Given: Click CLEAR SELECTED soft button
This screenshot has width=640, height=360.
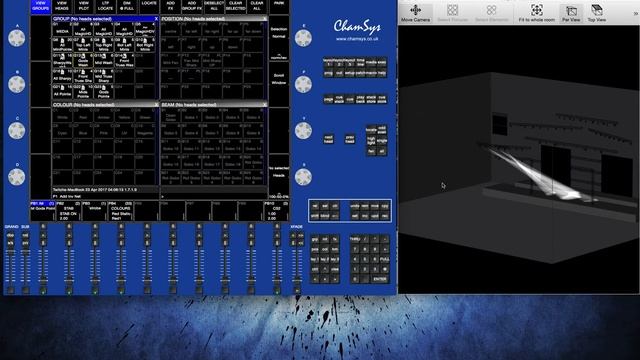Looking at the screenshot, I should pyautogui.click(x=236, y=6).
